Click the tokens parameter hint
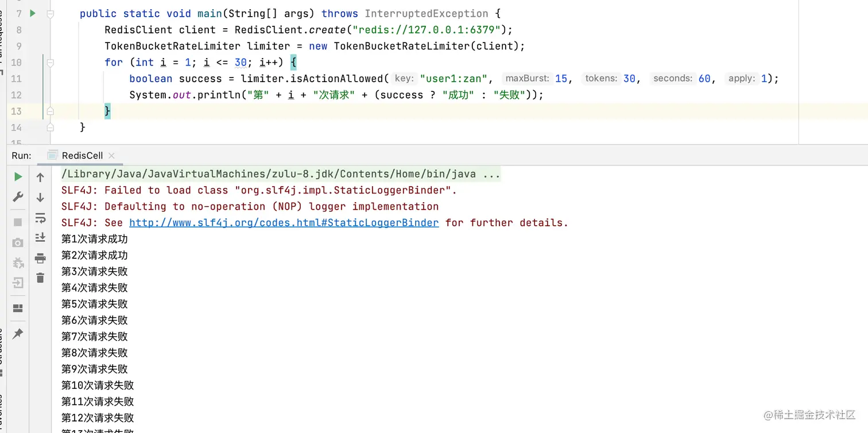The width and height of the screenshot is (868, 433). (601, 79)
